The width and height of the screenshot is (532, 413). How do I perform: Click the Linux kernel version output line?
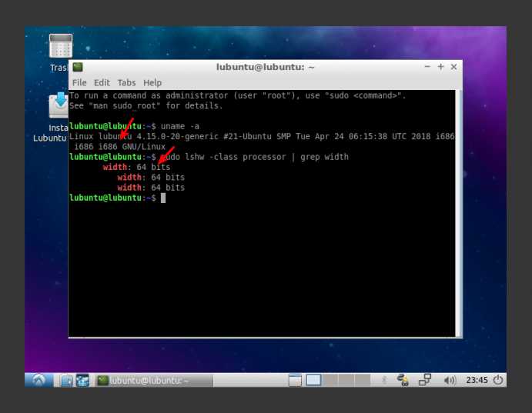point(262,137)
